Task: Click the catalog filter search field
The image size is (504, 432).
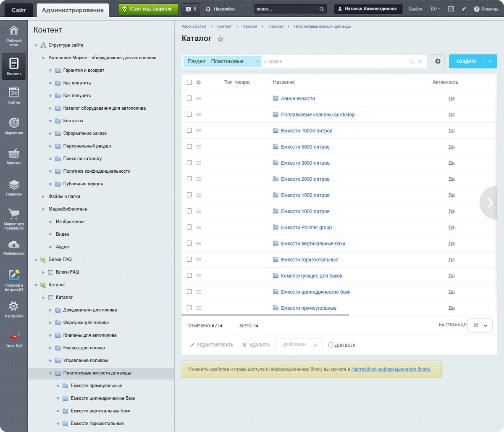Action: [335, 61]
